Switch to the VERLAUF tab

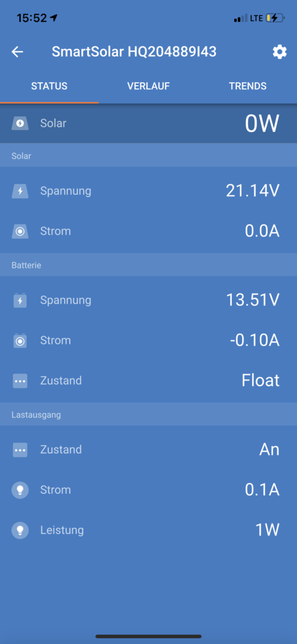pos(148,86)
